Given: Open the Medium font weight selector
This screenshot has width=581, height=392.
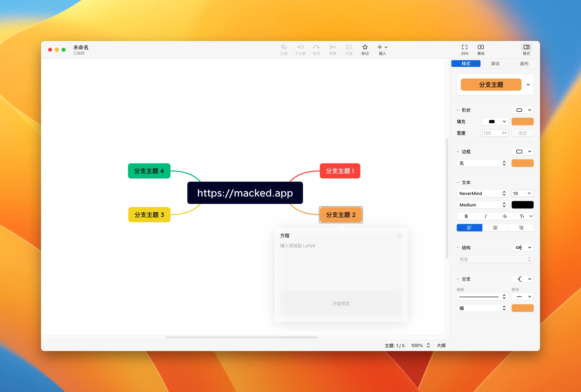Looking at the screenshot, I should click(482, 205).
